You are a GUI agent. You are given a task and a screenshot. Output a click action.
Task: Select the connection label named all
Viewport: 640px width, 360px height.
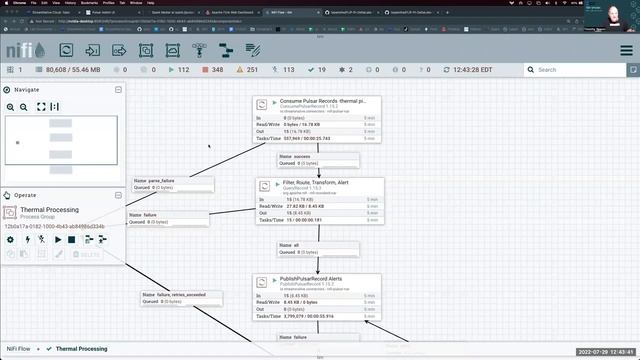click(318, 249)
